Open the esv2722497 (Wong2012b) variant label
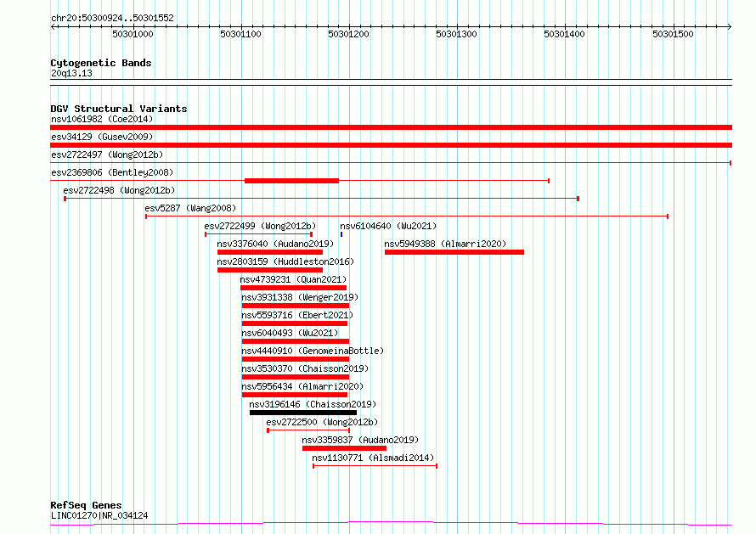Screen dimensions: 756x534 pyautogui.click(x=107, y=155)
